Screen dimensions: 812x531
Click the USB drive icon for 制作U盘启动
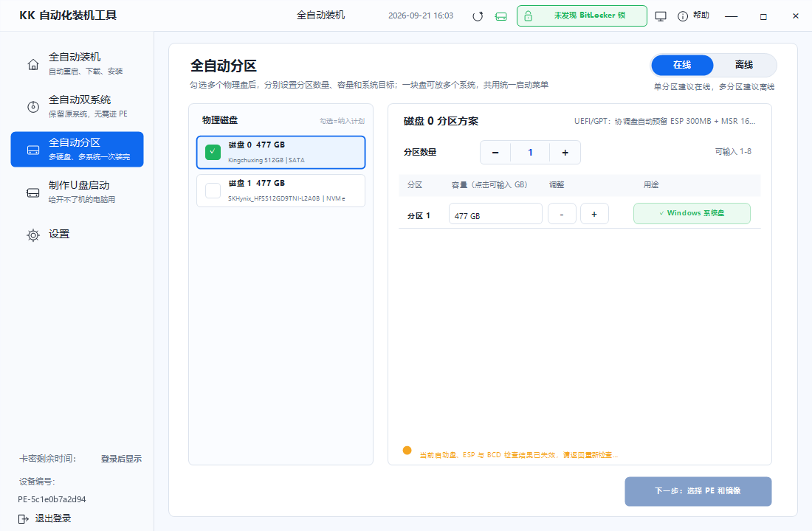33,192
